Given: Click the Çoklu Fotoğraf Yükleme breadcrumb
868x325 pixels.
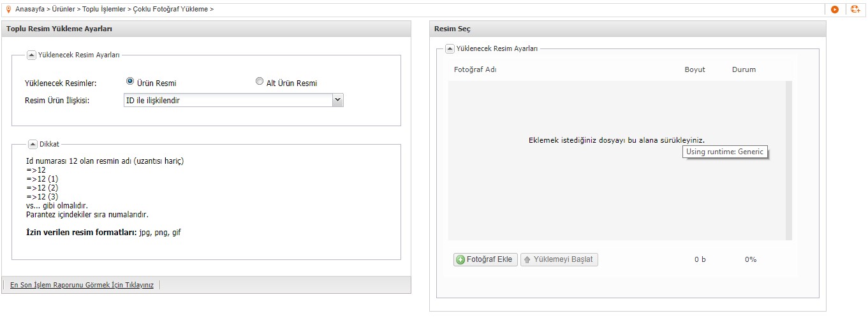Looking at the screenshot, I should [171, 9].
